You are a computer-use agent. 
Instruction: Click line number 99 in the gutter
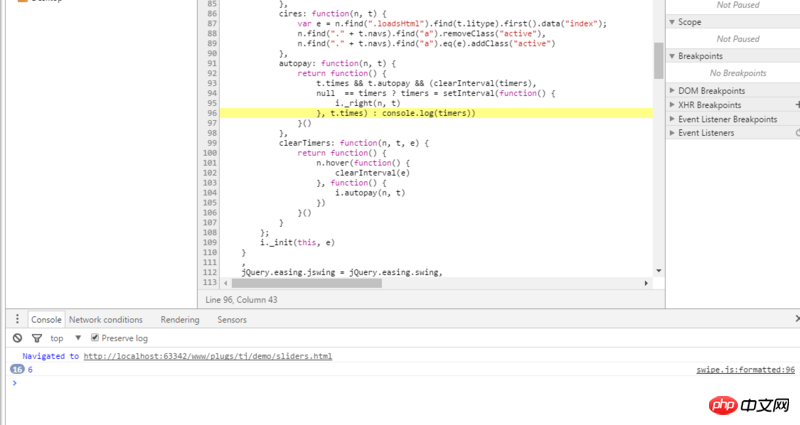[x=211, y=143]
